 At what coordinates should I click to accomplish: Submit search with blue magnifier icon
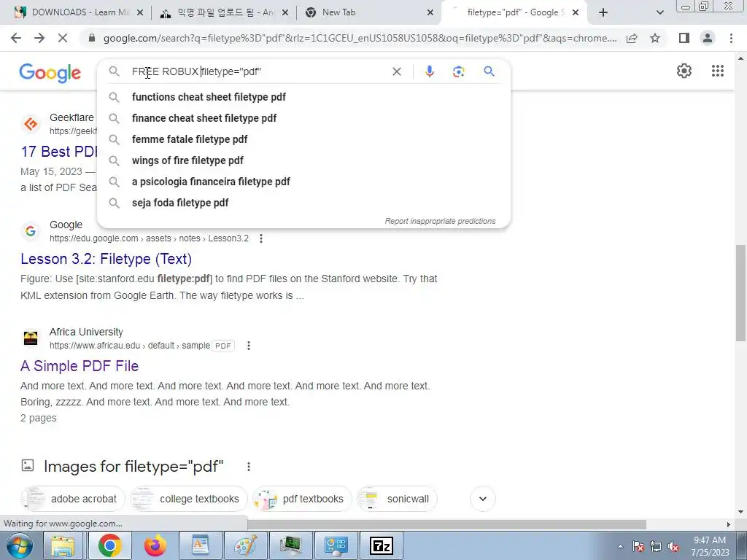(x=489, y=71)
